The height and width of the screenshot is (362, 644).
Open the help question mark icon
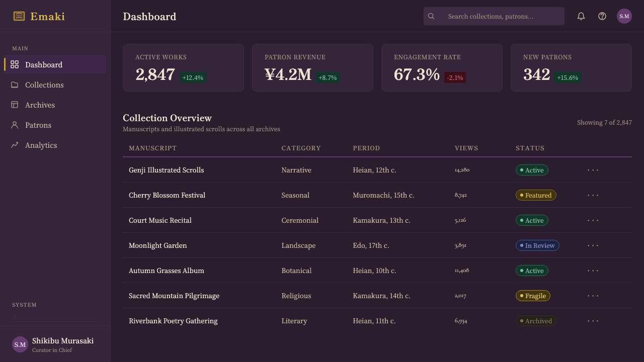click(x=602, y=16)
